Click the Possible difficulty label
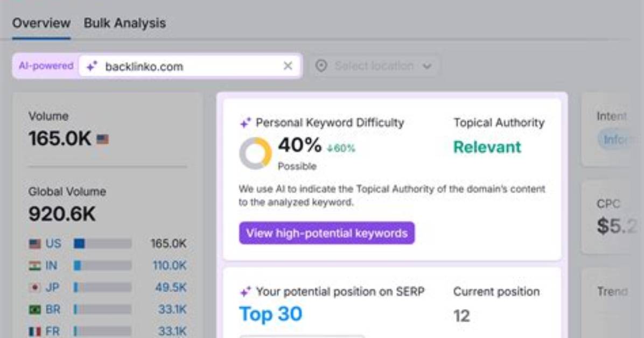Viewport: 644px width, 338px height. (297, 166)
